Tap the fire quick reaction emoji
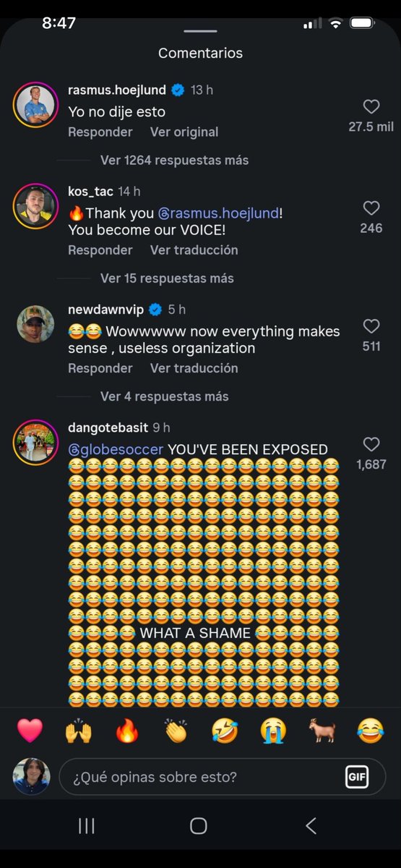This screenshot has height=868, width=401. coord(127,731)
